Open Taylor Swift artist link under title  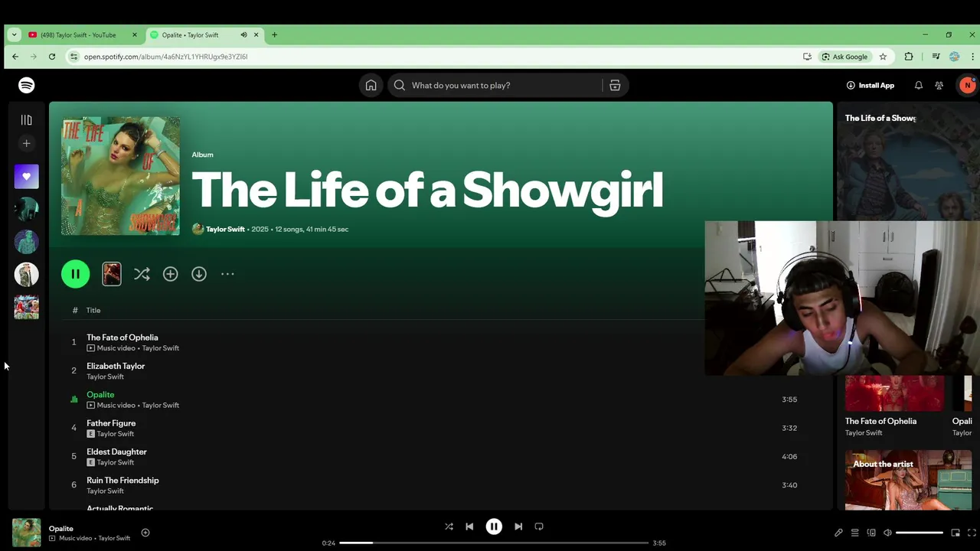point(225,229)
